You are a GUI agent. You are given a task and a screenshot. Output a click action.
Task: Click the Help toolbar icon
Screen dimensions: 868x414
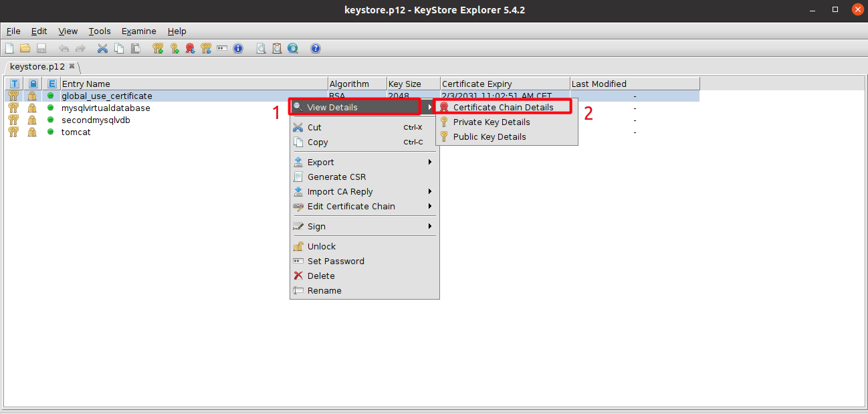click(316, 48)
